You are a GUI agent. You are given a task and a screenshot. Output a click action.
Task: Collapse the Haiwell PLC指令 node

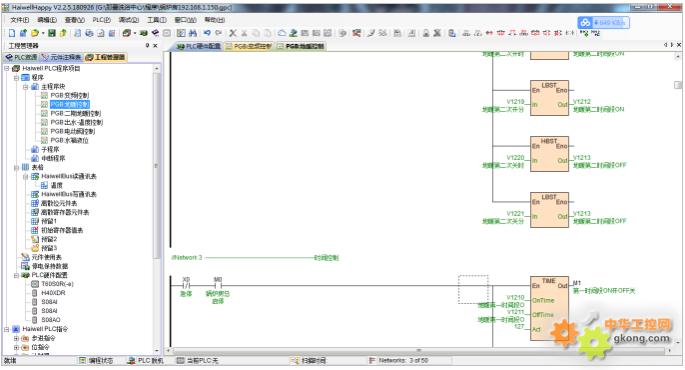[x=7, y=329]
